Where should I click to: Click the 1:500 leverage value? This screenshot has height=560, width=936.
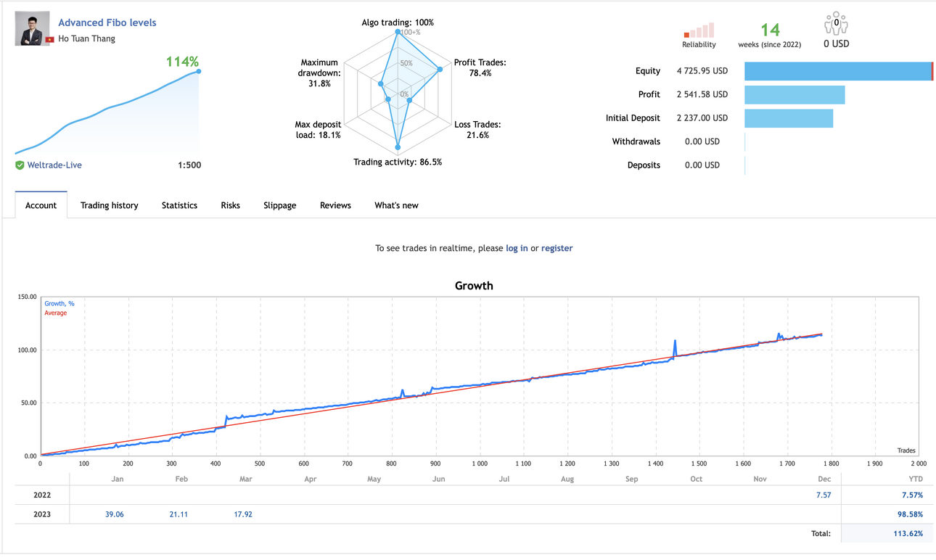point(189,165)
